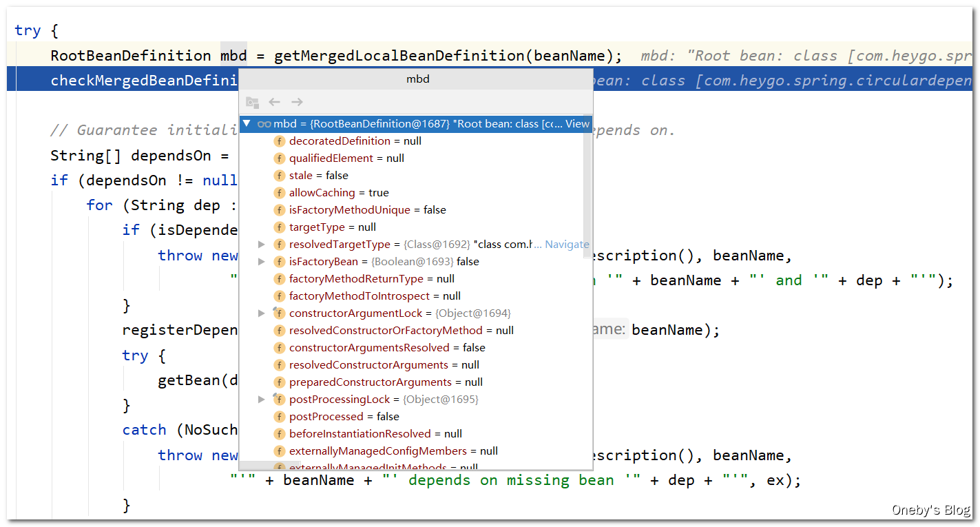The height and width of the screenshot is (527, 980).
Task: Click field icon of allowCaching
Action: point(279,193)
